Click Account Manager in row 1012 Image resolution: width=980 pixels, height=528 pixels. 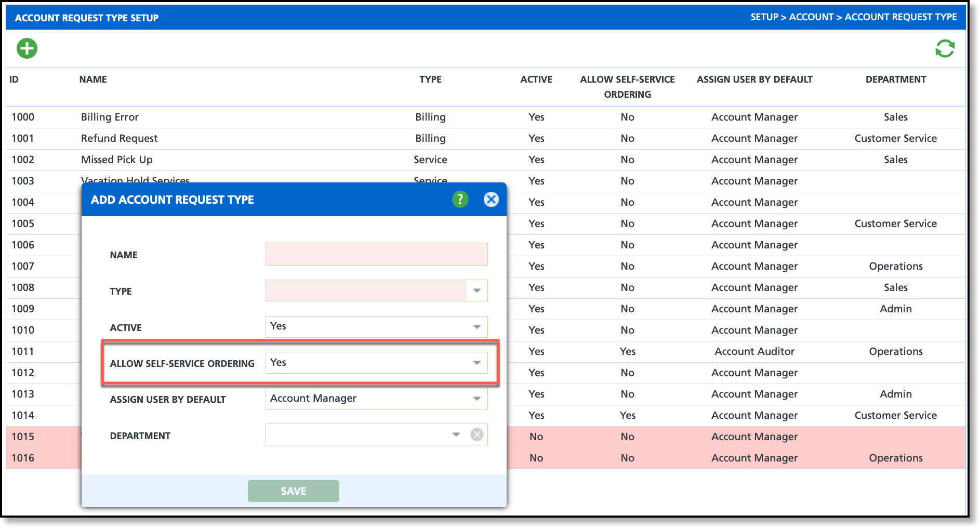coord(754,373)
